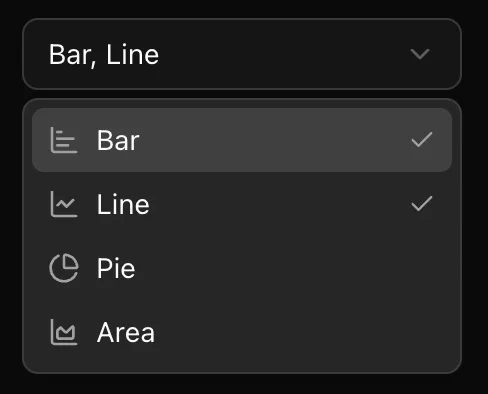
Task: Click the down chevron icon in the select box
Action: (420, 54)
